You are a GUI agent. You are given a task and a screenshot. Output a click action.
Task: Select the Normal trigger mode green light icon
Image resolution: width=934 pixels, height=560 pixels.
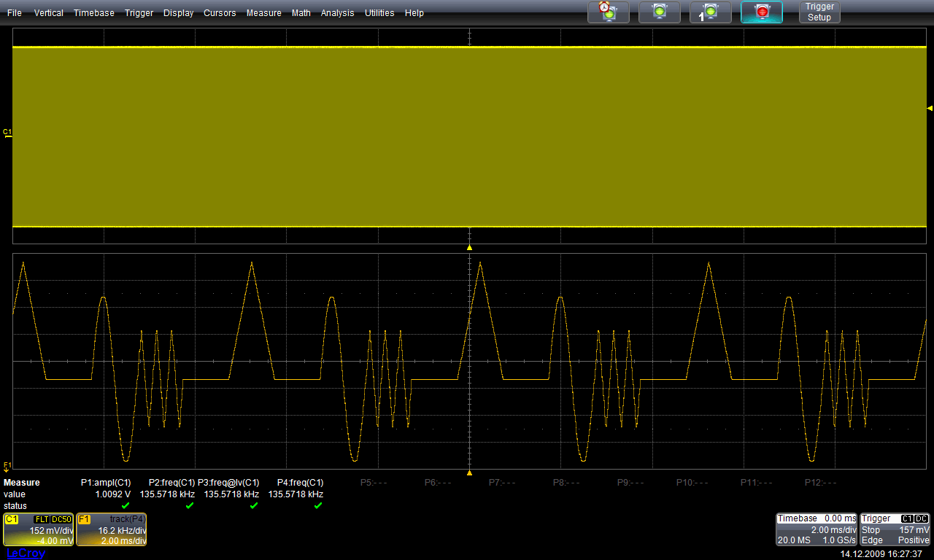coord(659,12)
